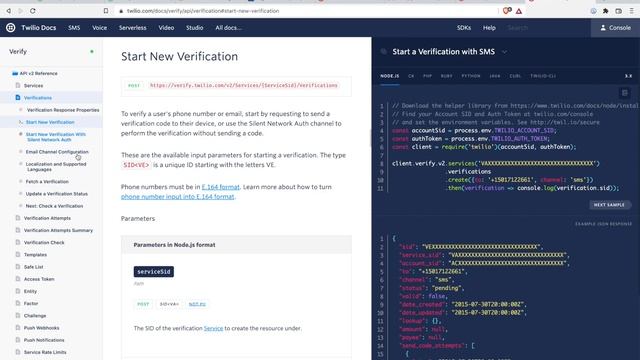
Task: Click the Console button
Action: (x=616, y=28)
